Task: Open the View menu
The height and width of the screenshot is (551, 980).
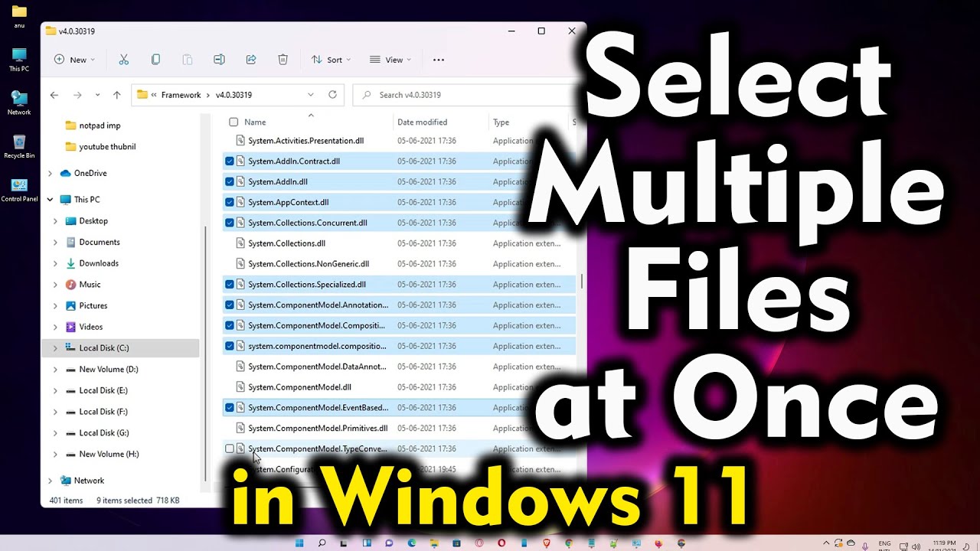Action: 390,60
